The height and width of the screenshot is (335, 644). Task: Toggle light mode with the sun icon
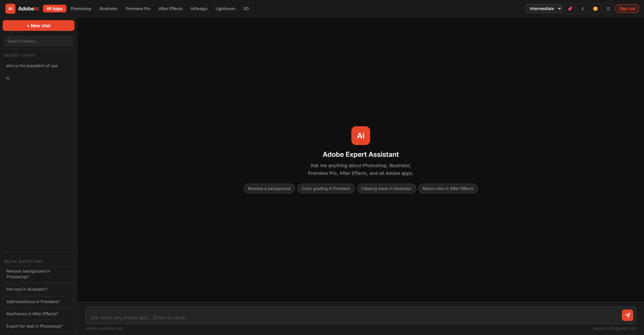(595, 9)
